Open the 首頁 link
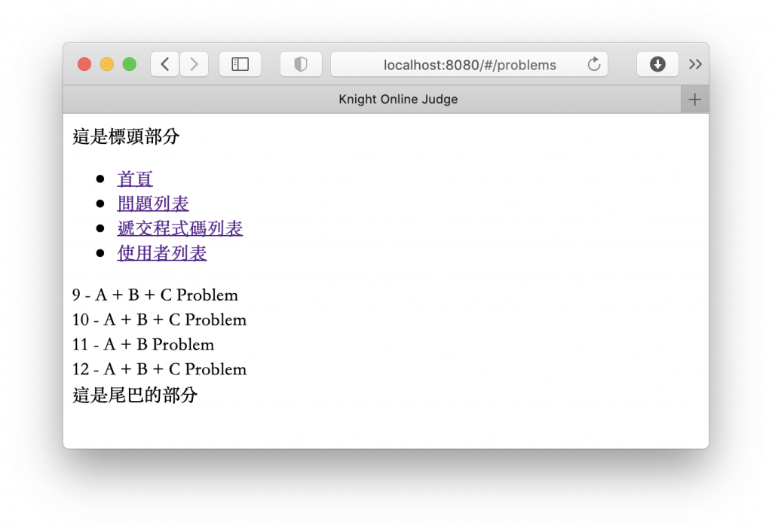The width and height of the screenshot is (772, 532). click(135, 179)
